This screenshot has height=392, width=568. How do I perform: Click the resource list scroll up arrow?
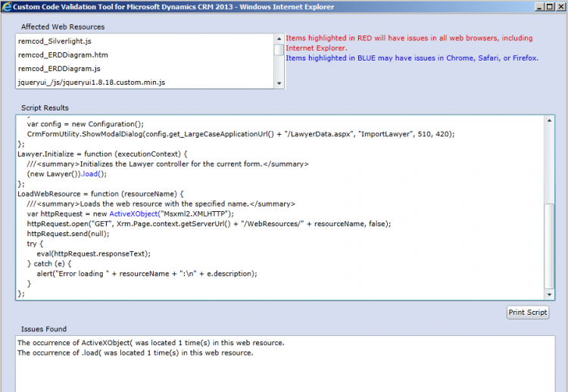point(279,39)
